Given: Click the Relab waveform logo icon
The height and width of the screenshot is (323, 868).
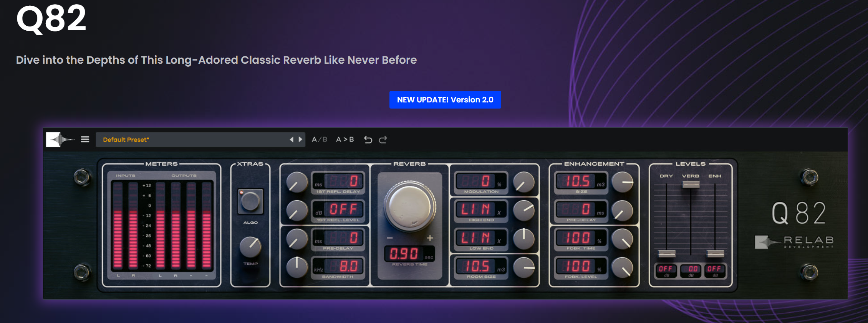Looking at the screenshot, I should coord(60,140).
